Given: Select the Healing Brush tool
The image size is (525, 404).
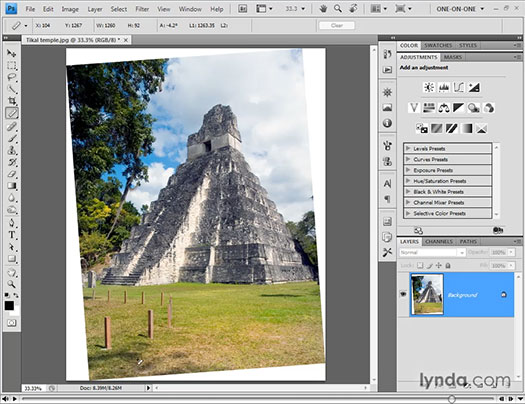Looking at the screenshot, I should pyautogui.click(x=12, y=127).
